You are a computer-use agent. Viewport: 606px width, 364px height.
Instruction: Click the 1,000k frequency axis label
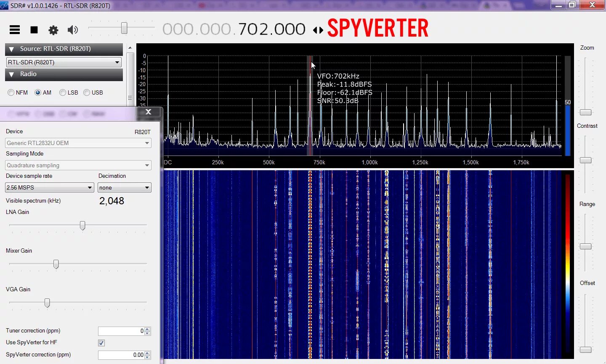tap(369, 162)
